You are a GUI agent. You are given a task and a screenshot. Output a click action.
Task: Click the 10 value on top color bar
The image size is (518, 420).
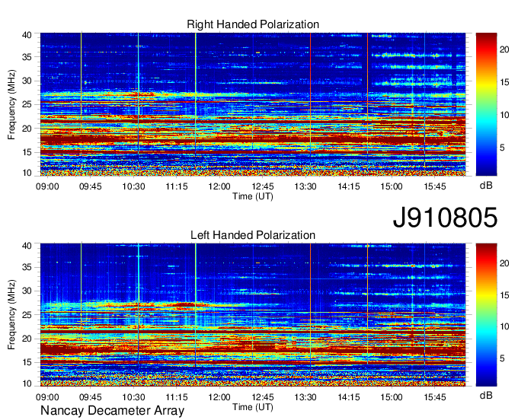504,115
